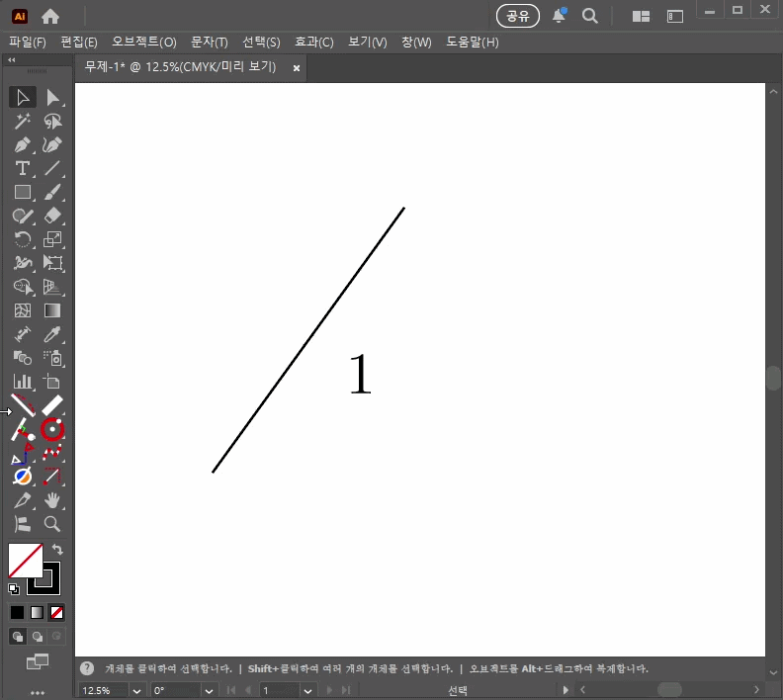Open the zoom level dropdown

tap(136, 690)
